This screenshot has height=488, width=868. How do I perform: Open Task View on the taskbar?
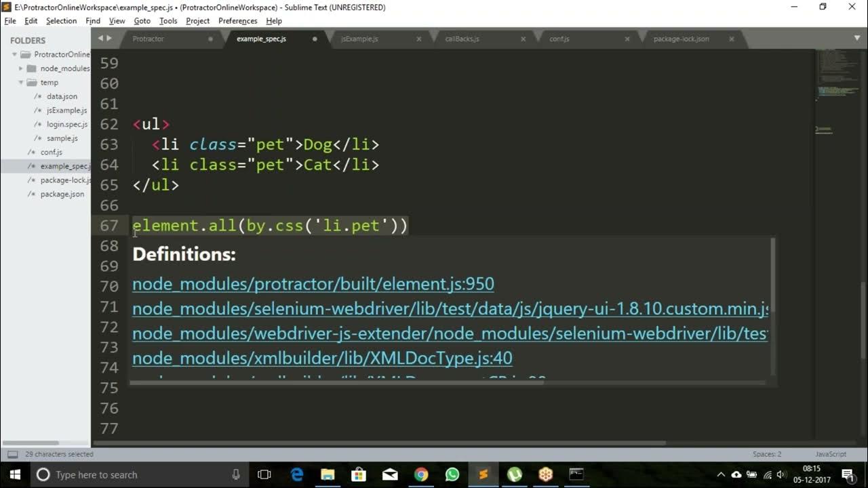click(264, 474)
